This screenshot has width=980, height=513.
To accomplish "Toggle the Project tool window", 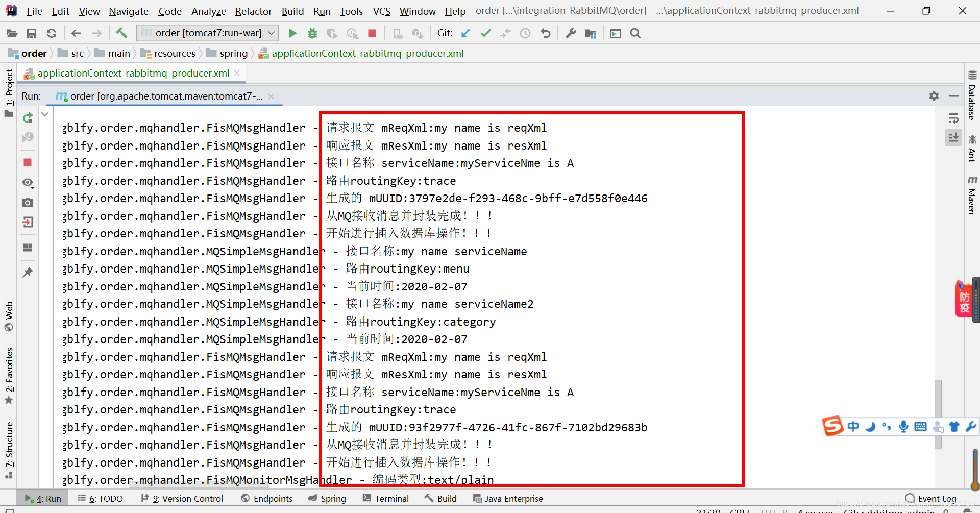I will click(x=9, y=93).
